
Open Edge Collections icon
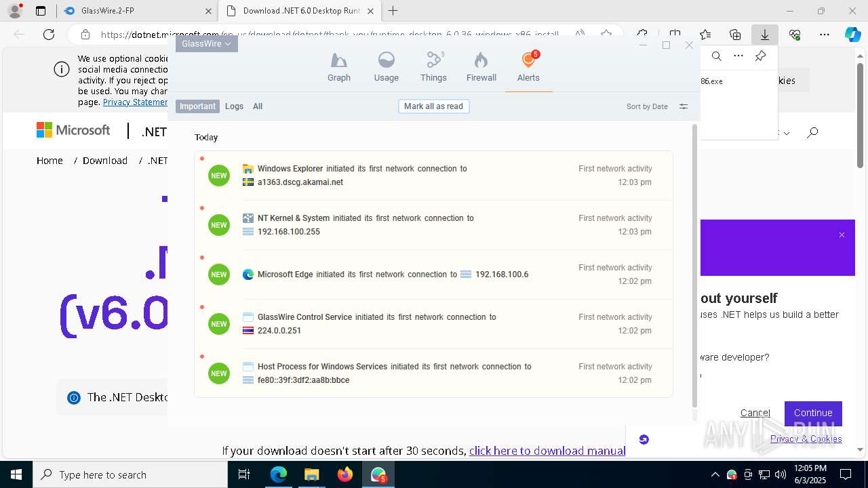[735, 35]
